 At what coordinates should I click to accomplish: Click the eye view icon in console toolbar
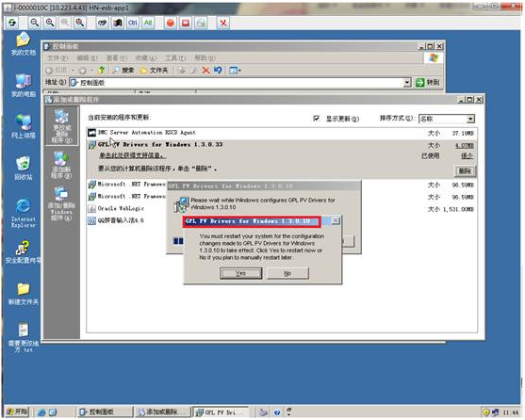pyautogui.click(x=102, y=23)
